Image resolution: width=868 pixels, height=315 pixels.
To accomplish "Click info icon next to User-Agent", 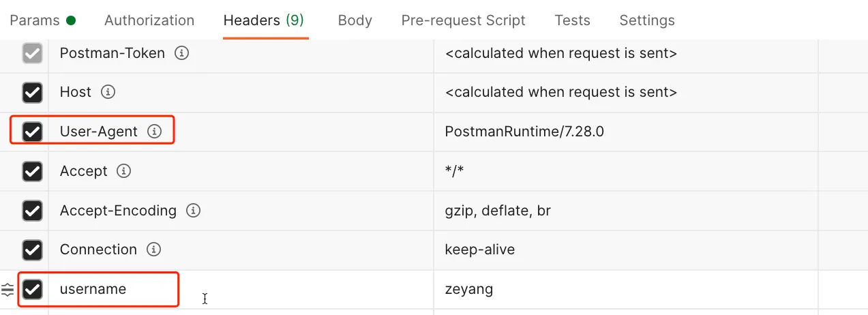I will coord(155,132).
